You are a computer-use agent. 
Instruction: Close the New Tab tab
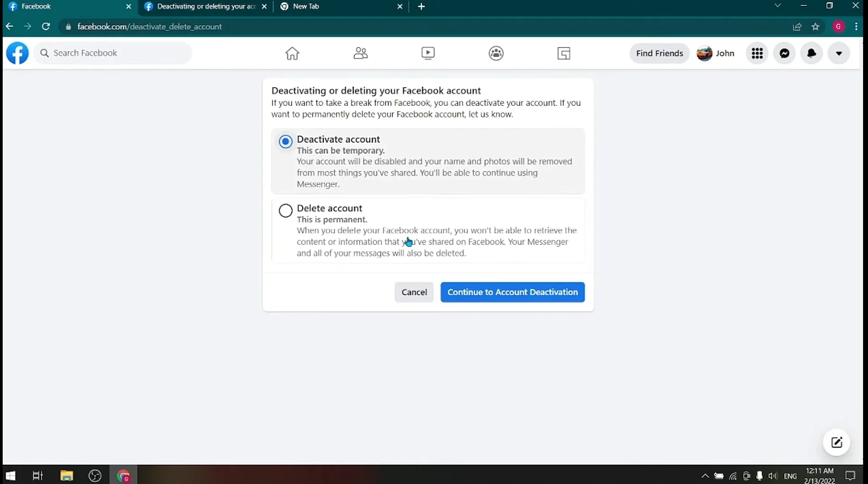click(400, 6)
